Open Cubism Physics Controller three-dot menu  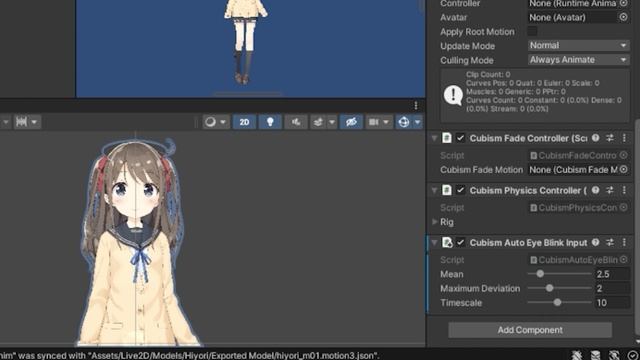tap(624, 190)
